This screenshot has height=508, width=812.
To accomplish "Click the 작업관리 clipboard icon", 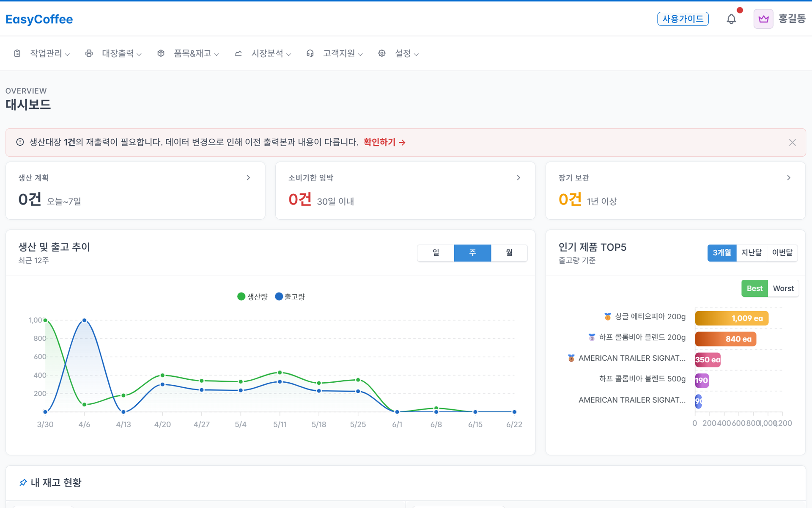I will coord(17,53).
